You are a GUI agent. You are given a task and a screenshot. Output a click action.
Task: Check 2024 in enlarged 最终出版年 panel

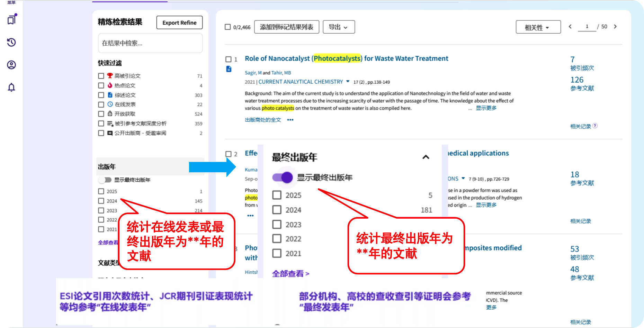coord(277,210)
